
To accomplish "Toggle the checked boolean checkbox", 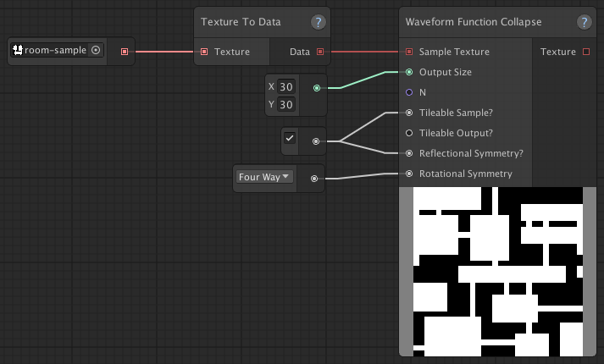I will point(290,138).
